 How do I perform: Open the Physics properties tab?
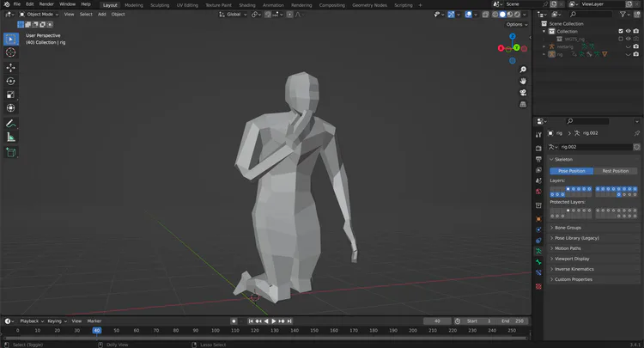click(x=538, y=229)
